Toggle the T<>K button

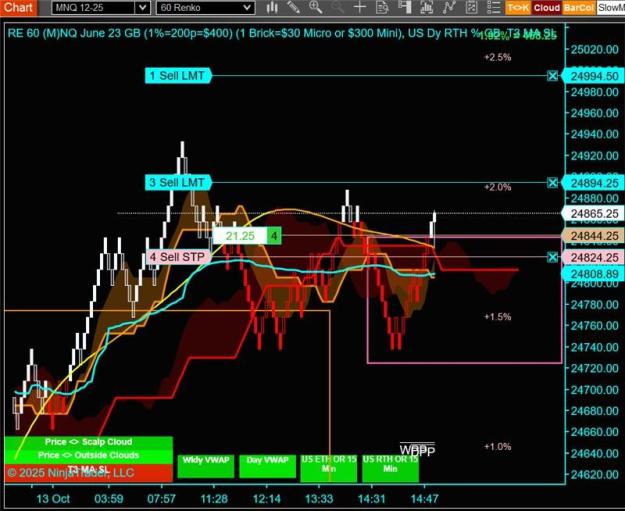(x=518, y=8)
